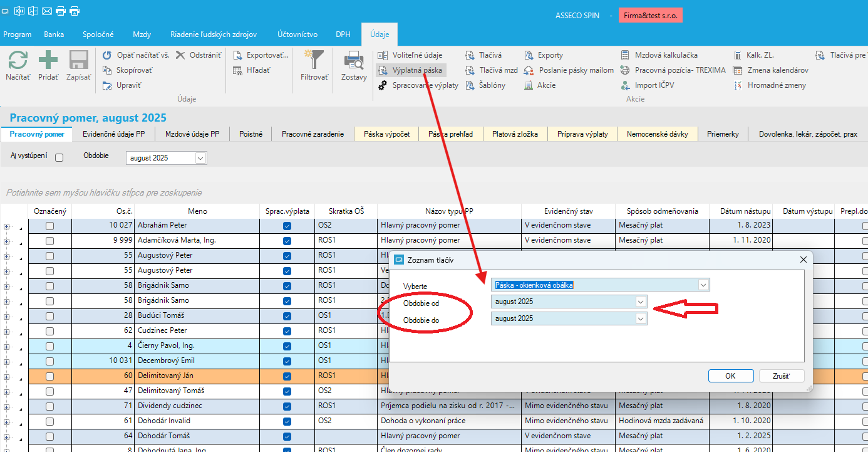Open the Mzdy menu
The width and height of the screenshot is (868, 452).
[x=142, y=34]
